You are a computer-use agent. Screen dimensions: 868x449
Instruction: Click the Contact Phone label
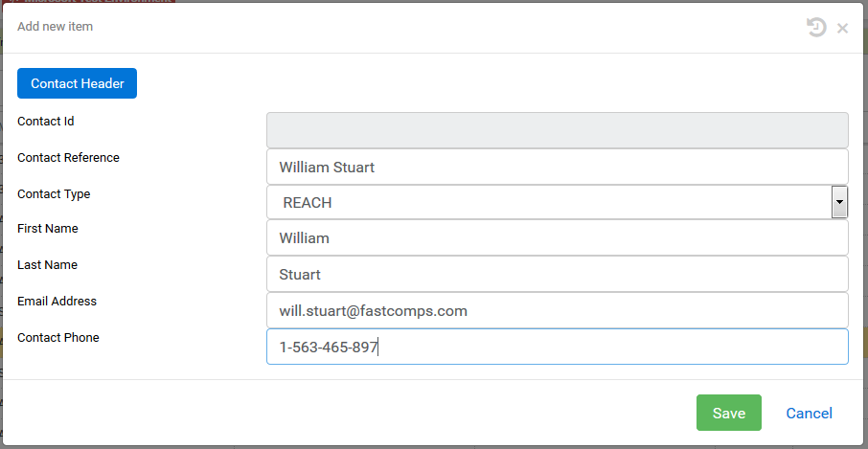click(x=57, y=338)
